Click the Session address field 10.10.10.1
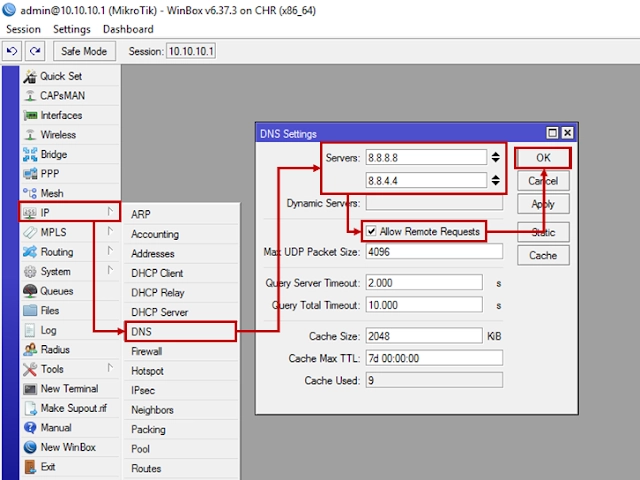Viewport: 640px width, 480px height. click(191, 51)
